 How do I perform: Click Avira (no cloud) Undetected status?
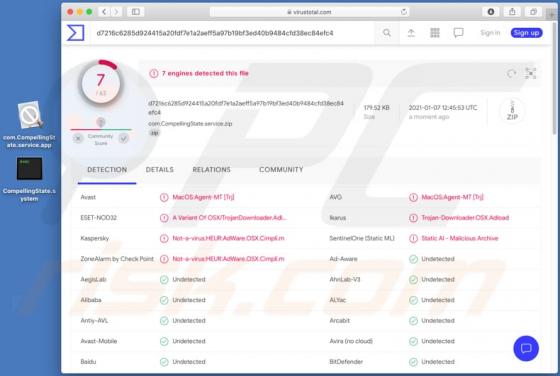click(438, 341)
